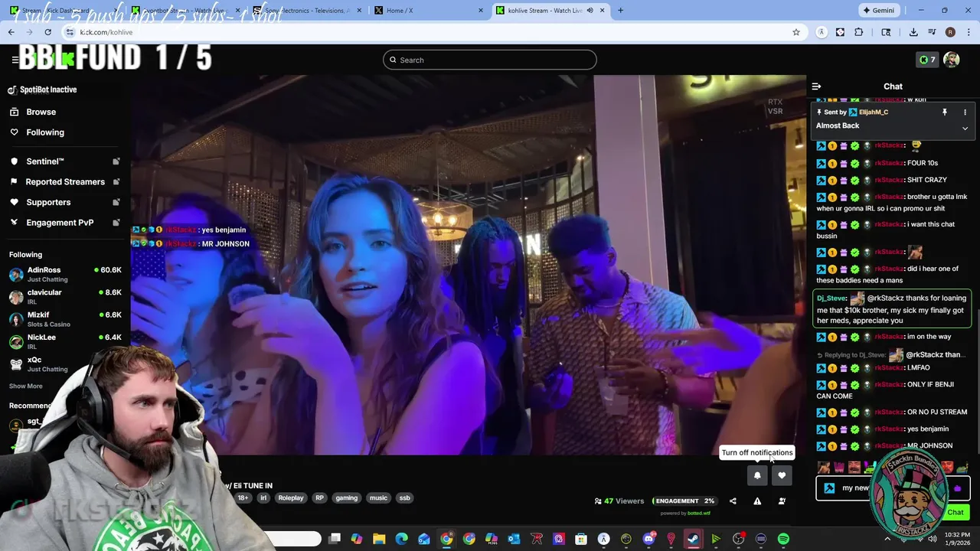Open Browse in the left sidebar

(41, 112)
